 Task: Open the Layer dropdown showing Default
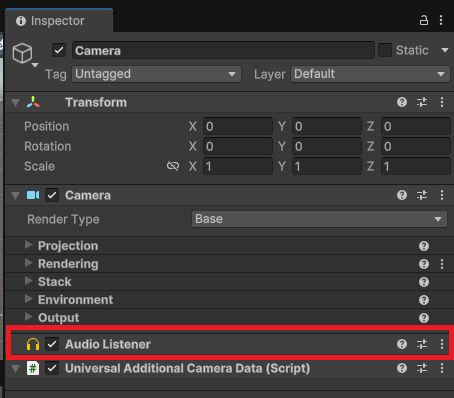tap(370, 74)
